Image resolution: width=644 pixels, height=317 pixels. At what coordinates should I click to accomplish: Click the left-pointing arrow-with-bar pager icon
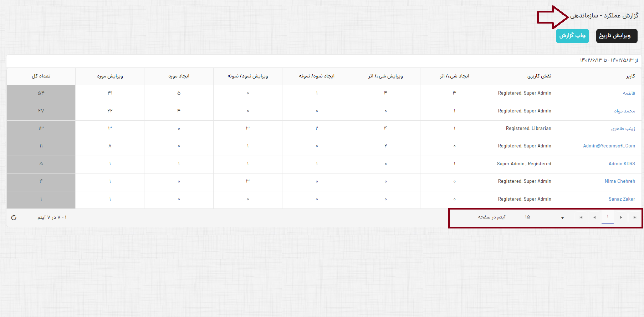point(581,217)
